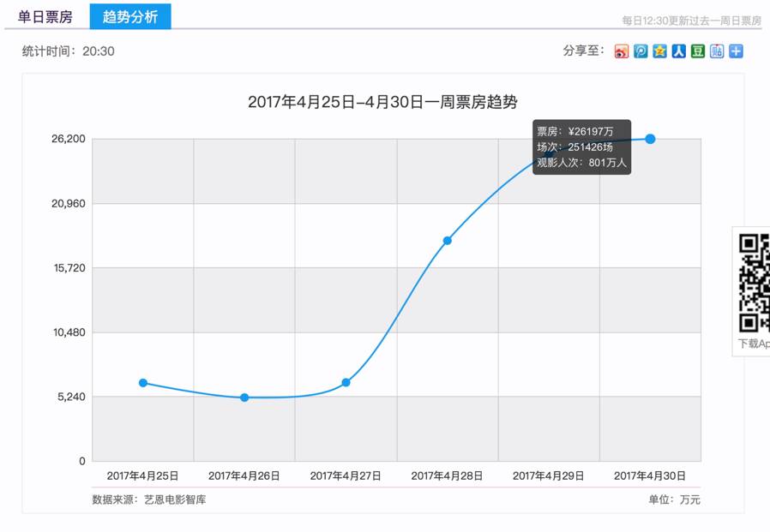Click the chart title for weekly box office trend
Image resolution: width=770 pixels, height=532 pixels.
pos(385,101)
